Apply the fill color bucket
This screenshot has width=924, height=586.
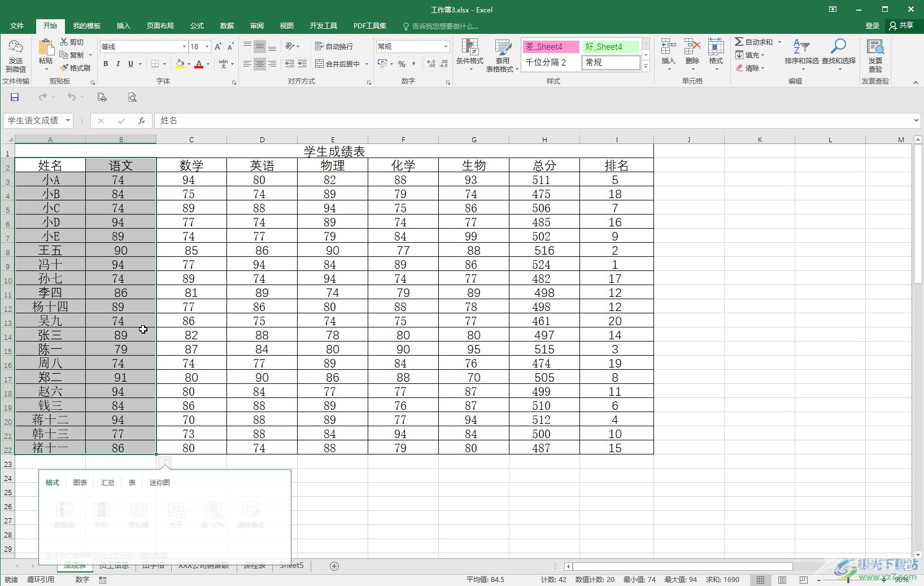[180, 64]
